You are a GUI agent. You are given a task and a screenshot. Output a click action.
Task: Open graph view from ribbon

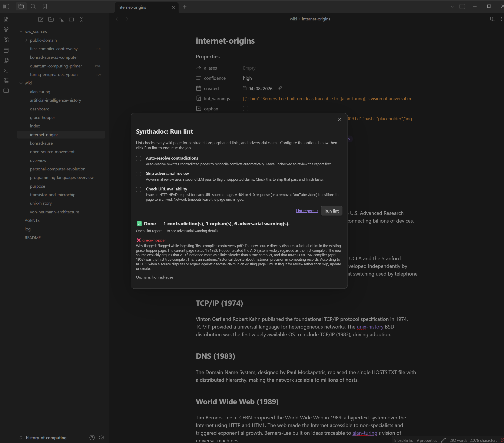(x=6, y=30)
